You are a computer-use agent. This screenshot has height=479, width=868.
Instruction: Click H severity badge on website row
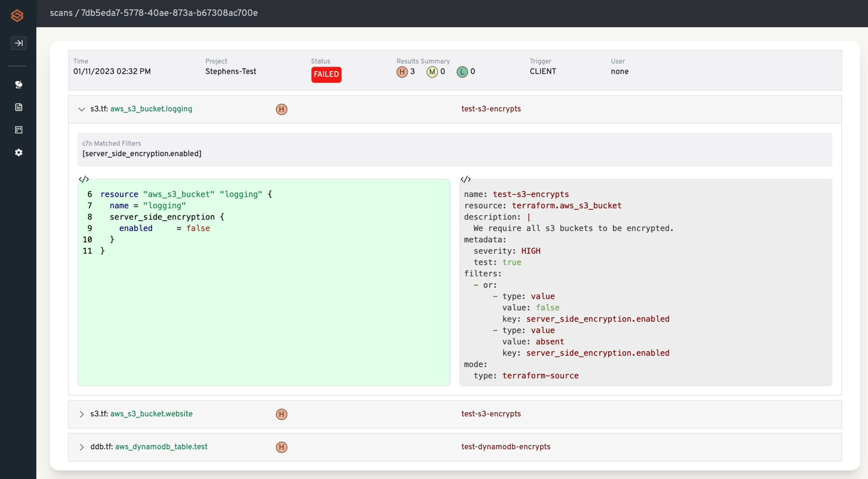(281, 414)
